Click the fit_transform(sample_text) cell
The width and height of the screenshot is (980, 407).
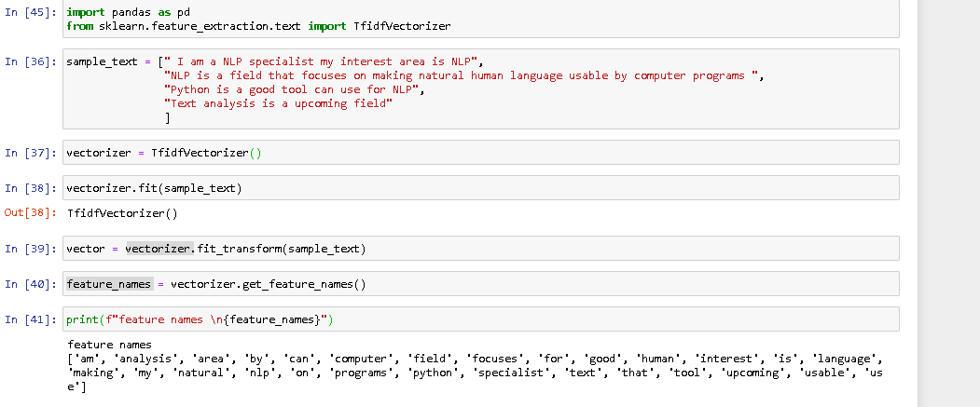480,249
